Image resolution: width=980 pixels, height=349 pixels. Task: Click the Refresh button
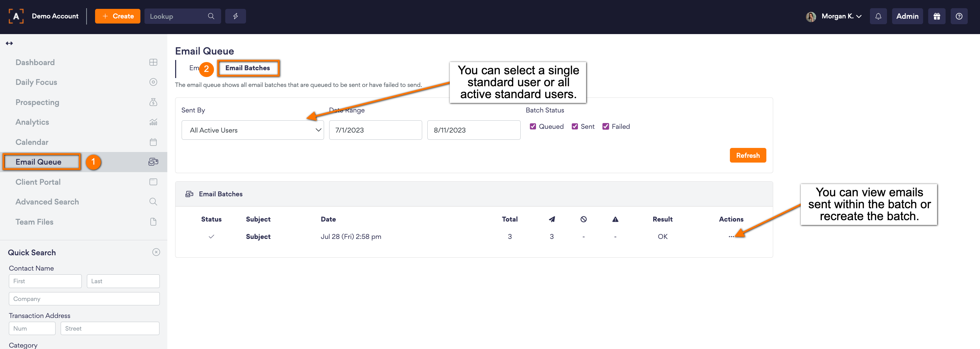click(748, 155)
